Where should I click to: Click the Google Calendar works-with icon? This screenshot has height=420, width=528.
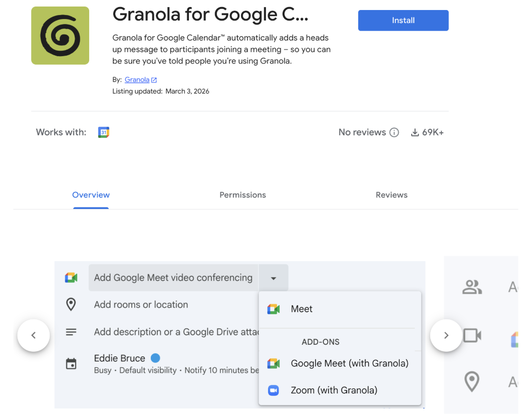(104, 132)
